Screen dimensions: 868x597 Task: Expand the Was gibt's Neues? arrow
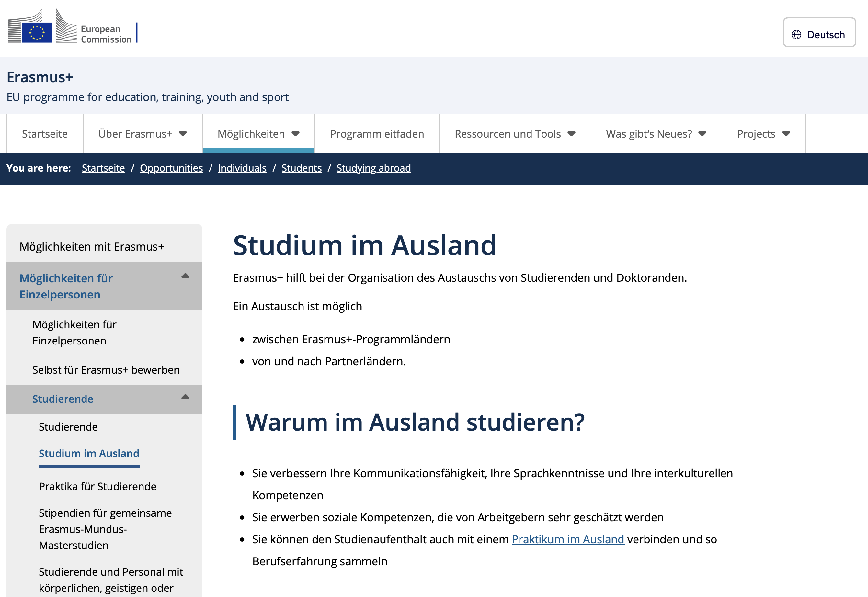click(x=702, y=134)
